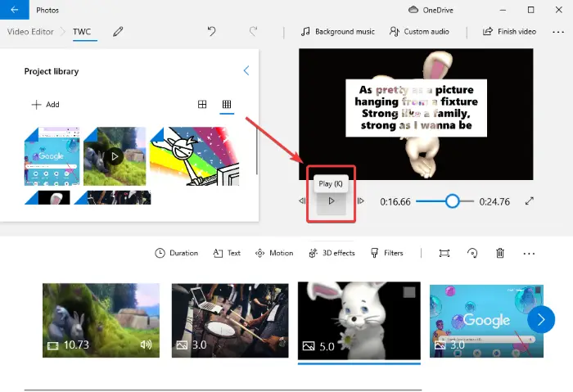Open Background music
This screenshot has width=573, height=392.
tap(337, 32)
